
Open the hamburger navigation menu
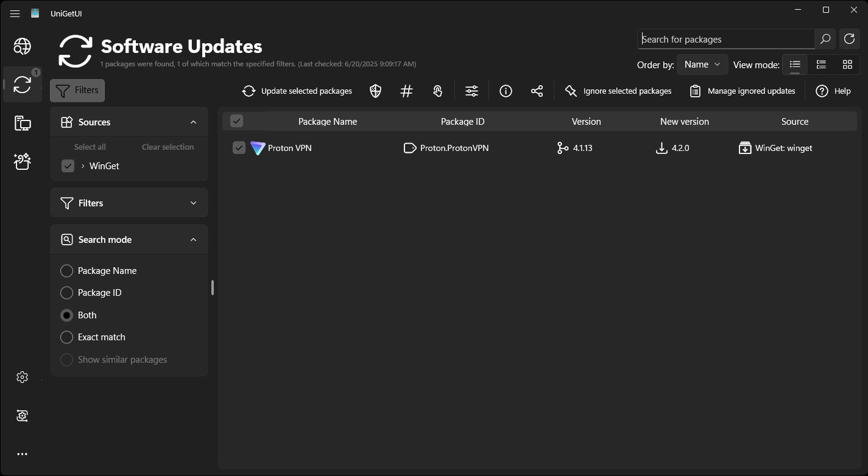(15, 13)
